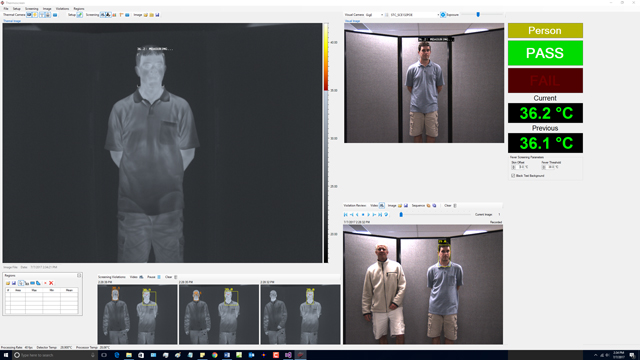Open the Violations menu
Image resolution: width=640 pixels, height=360 pixels.
(62, 9)
